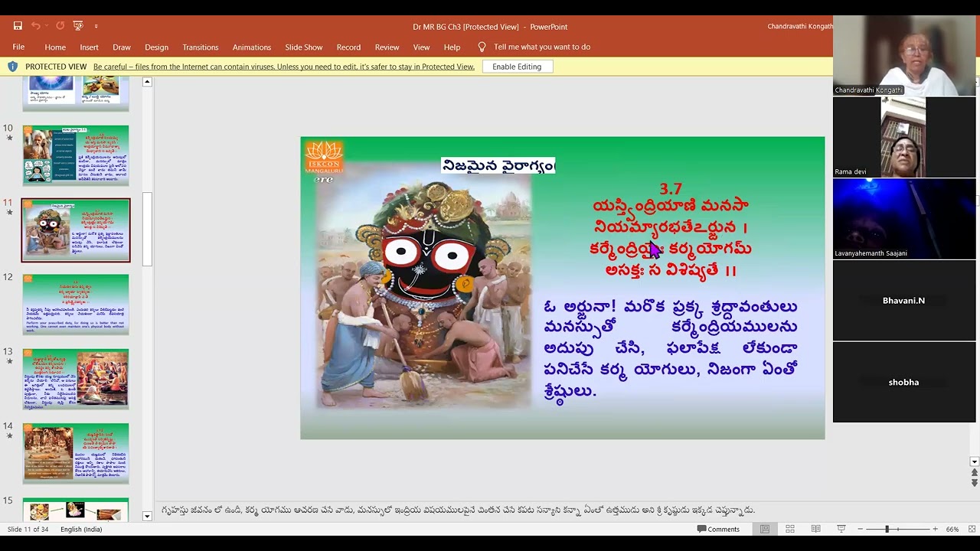Click 'Tell me what you want to do' box
The image size is (980, 551).
tap(542, 47)
